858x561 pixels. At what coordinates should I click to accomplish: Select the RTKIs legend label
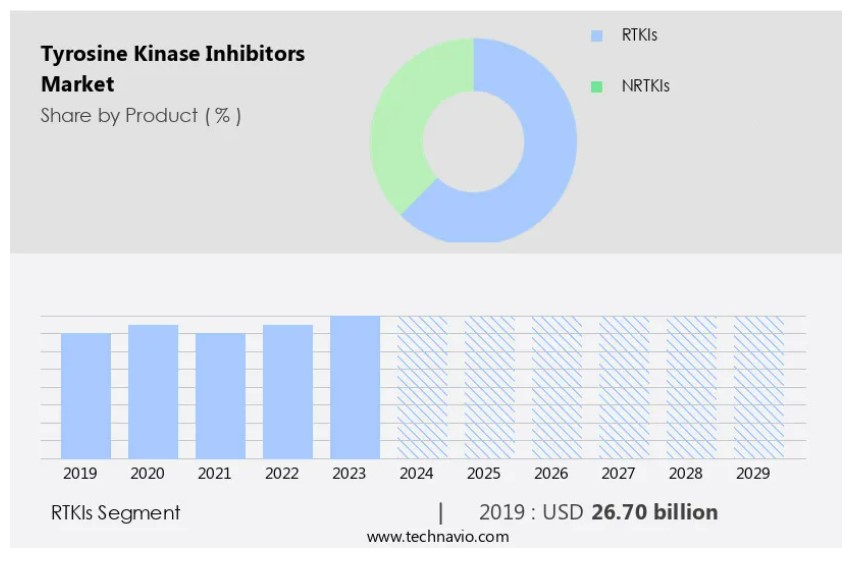coord(639,36)
